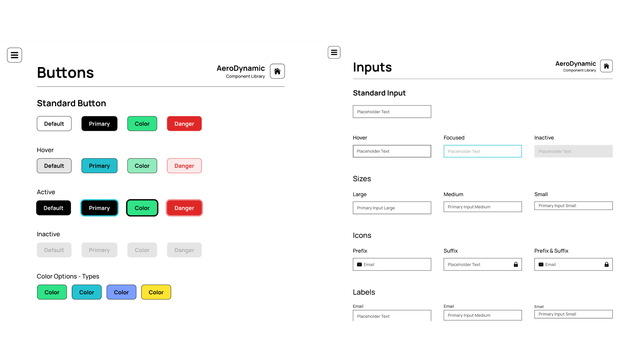Open the hamburger menu on the Buttons page
The height and width of the screenshot is (362, 644).
pyautogui.click(x=14, y=55)
